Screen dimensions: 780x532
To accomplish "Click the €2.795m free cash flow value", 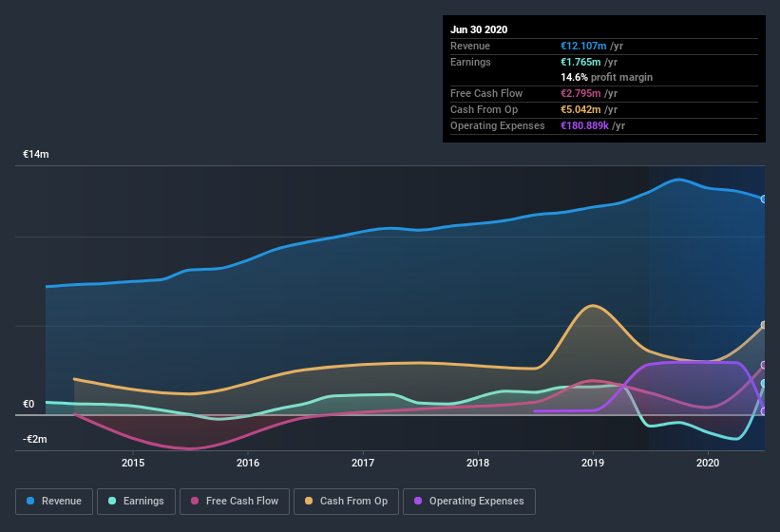I will [x=580, y=93].
